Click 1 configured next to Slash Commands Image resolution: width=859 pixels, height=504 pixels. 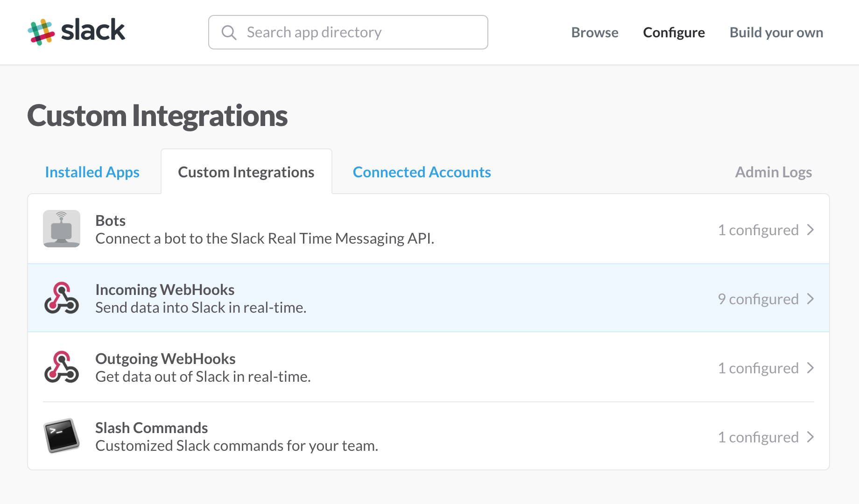click(758, 437)
